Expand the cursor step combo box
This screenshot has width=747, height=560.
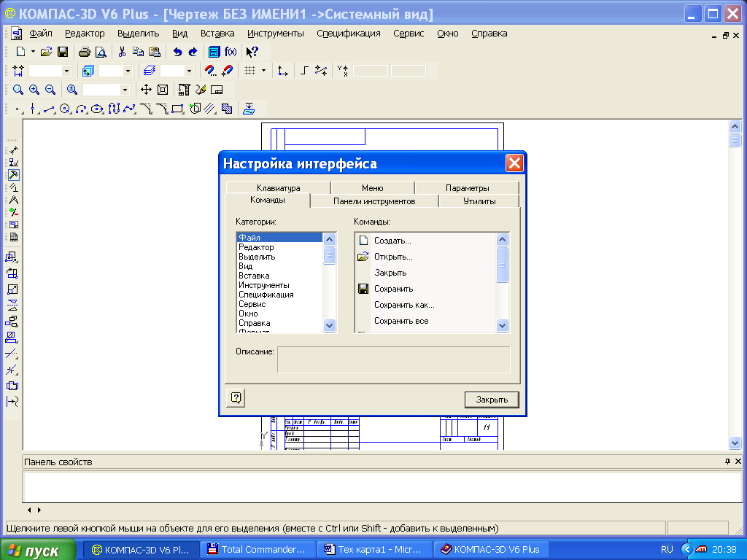[x=66, y=71]
